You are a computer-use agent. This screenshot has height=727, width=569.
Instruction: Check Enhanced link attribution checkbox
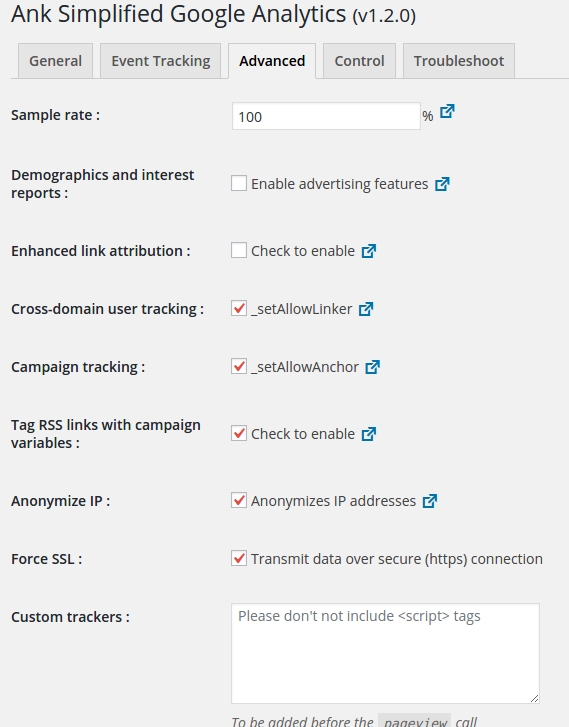click(239, 250)
